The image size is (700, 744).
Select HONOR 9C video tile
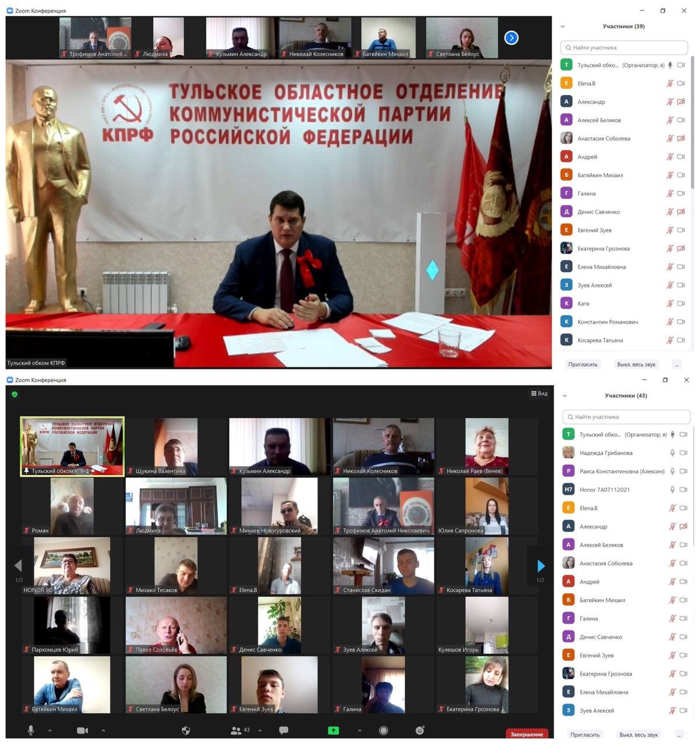pos(72,566)
